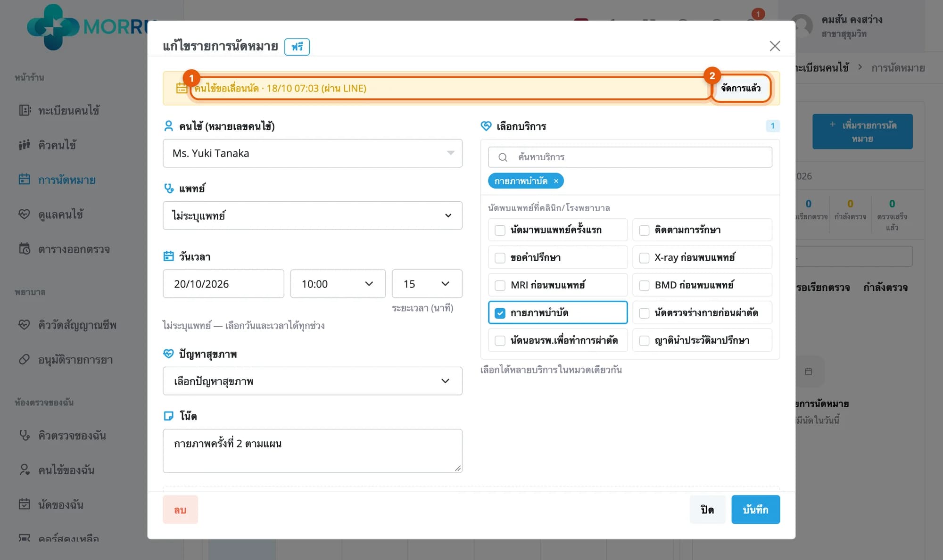
Task: Check ติดตามการรักษา service
Action: tap(644, 230)
